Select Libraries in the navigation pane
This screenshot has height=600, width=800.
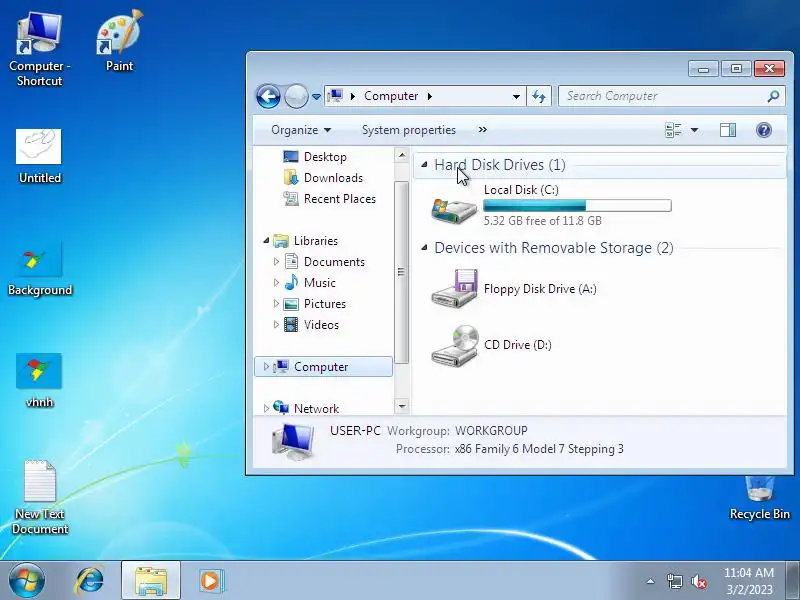tap(315, 241)
